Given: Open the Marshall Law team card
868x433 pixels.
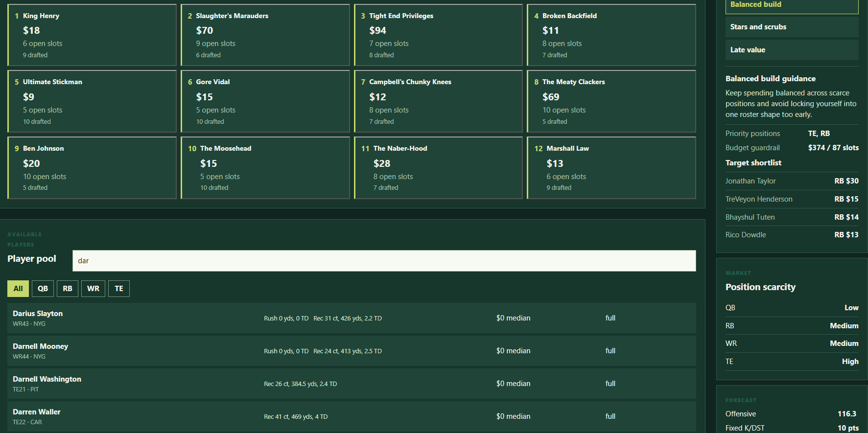Looking at the screenshot, I should tap(611, 168).
